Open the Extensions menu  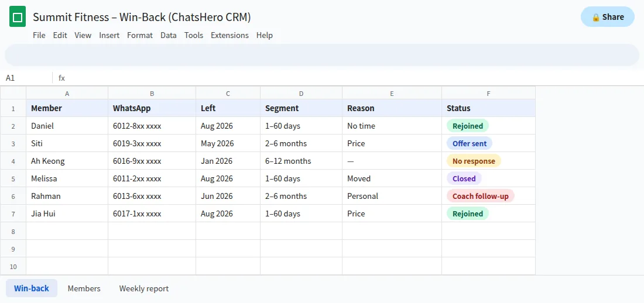click(229, 35)
